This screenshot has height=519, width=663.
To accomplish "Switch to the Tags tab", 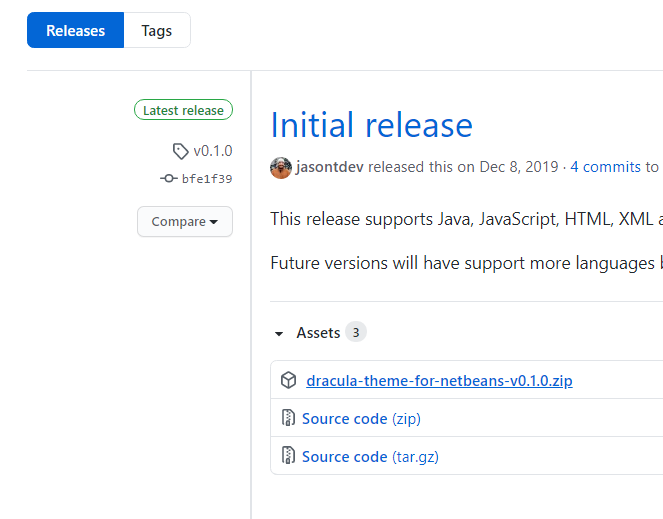I will coord(157,30).
